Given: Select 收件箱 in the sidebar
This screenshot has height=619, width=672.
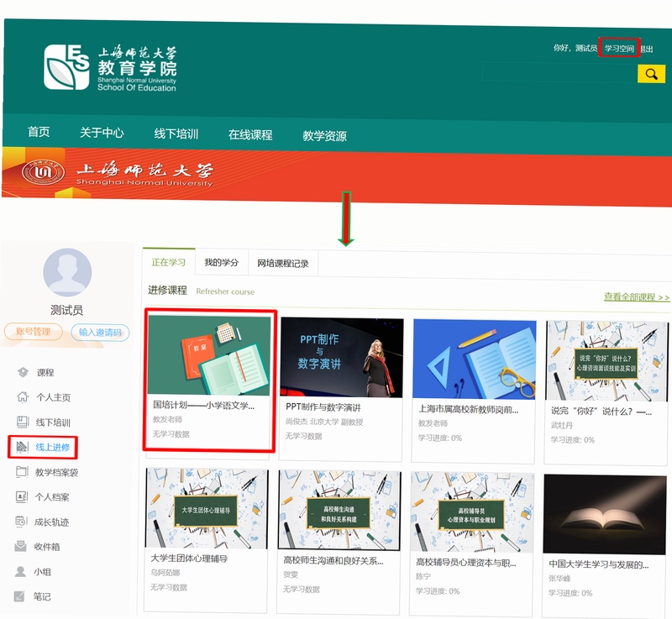Looking at the screenshot, I should 47,547.
